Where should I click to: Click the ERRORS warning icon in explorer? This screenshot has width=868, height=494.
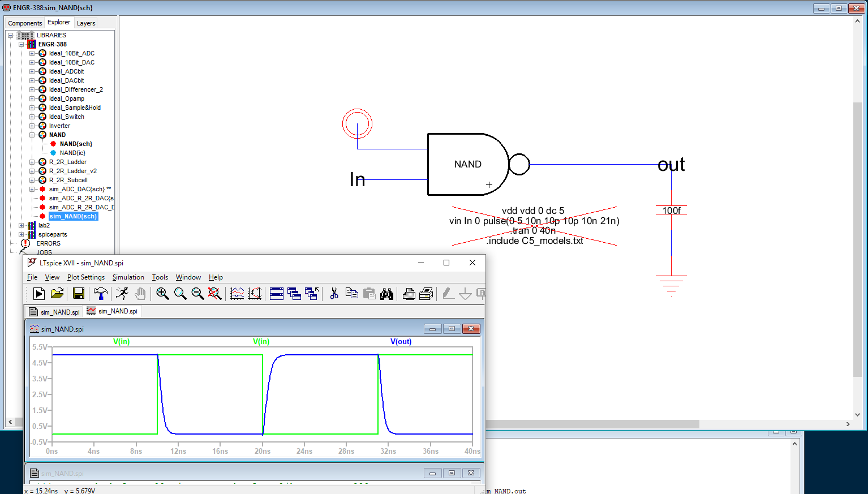pyautogui.click(x=25, y=243)
